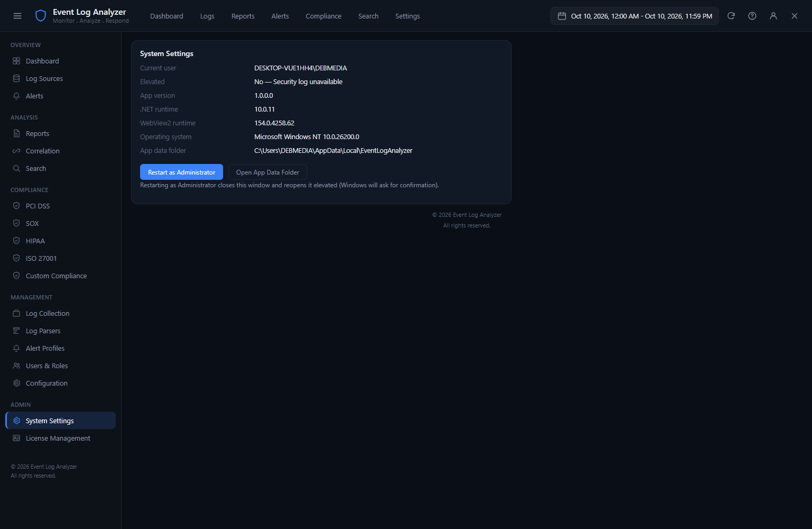Select SOX in the sidebar
This screenshot has width=812, height=529.
coord(60,223)
